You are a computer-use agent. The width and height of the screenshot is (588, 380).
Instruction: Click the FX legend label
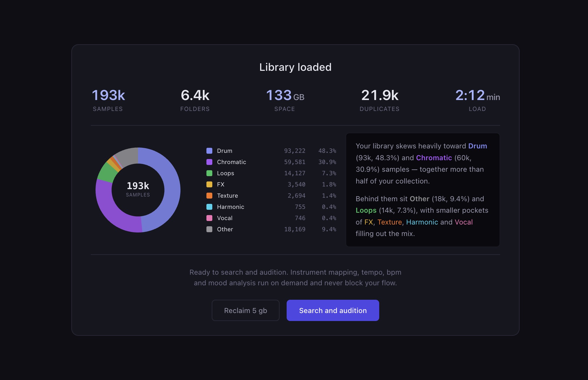click(221, 184)
